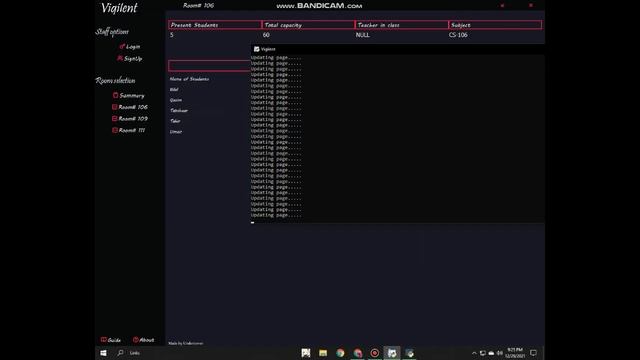Select the third student name in list

click(x=179, y=111)
